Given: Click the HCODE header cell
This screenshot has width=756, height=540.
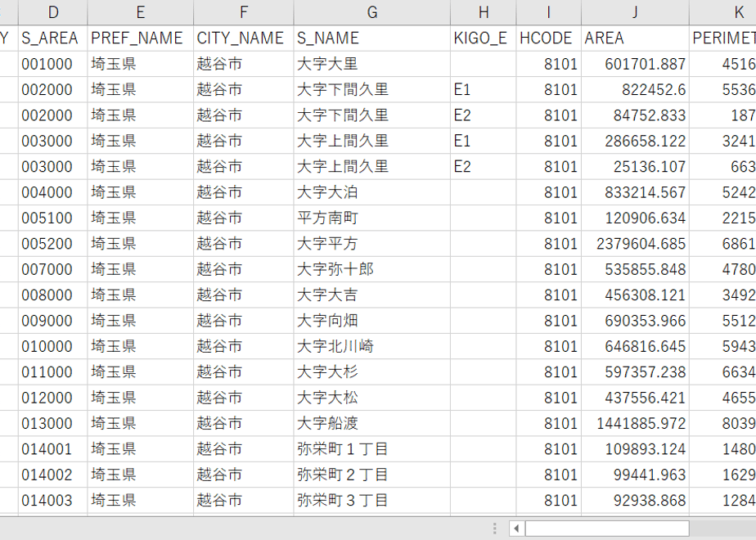Looking at the screenshot, I should [x=548, y=38].
